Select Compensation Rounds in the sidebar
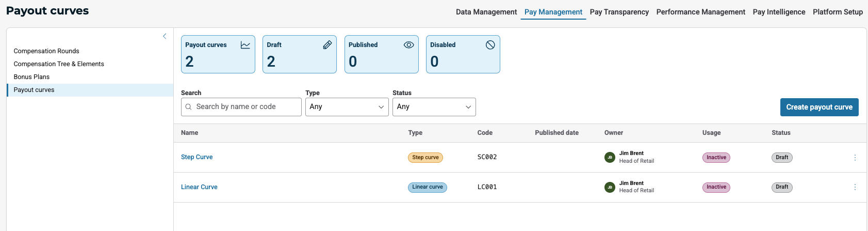868x231 pixels. point(46,51)
